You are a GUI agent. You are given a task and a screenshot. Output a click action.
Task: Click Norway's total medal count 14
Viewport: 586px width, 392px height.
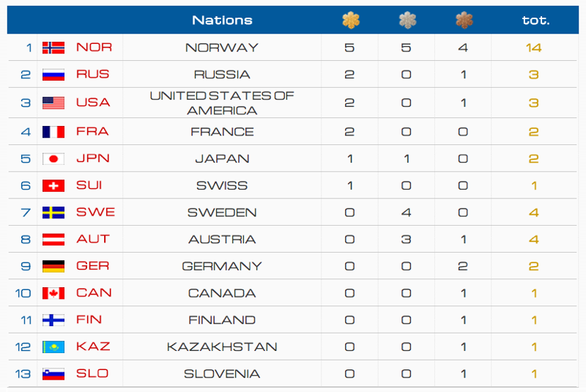(533, 48)
